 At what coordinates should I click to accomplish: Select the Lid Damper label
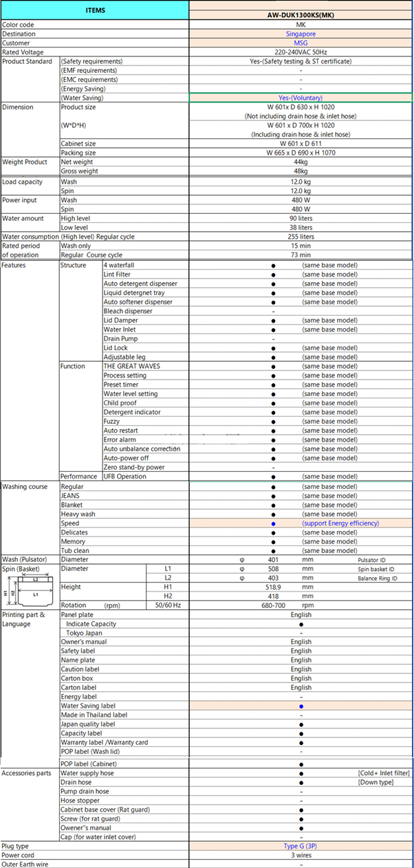(x=120, y=320)
